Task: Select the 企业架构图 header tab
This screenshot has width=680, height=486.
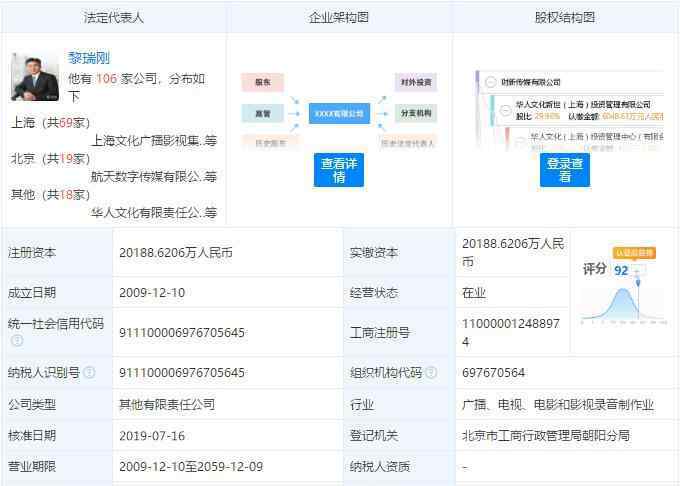Action: (339, 17)
